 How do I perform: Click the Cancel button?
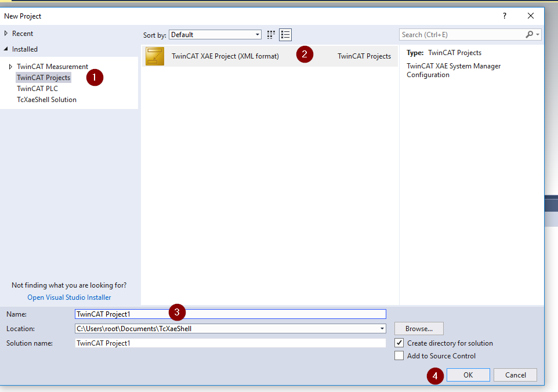click(x=515, y=375)
